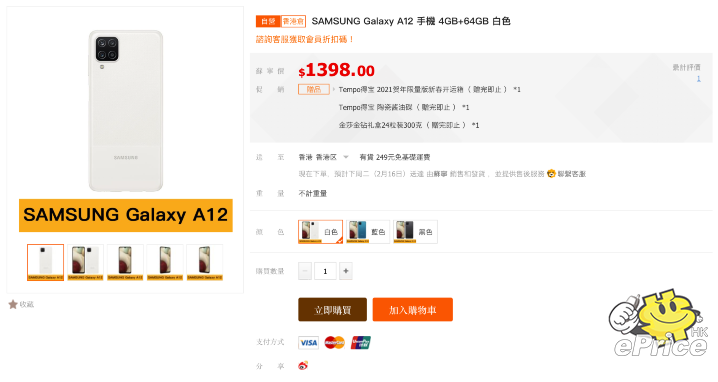
Task: Select the UnionPay payment icon
Action: (361, 343)
